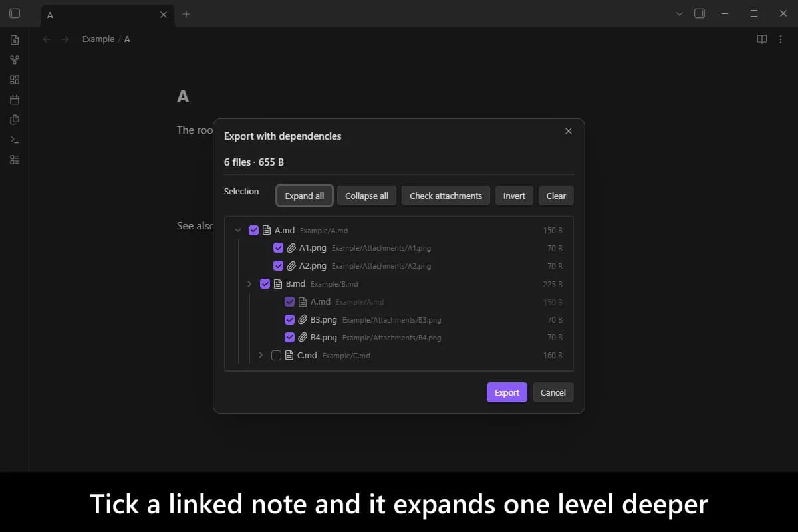Open the quick switcher ribbon icon
This screenshot has width=798, height=532.
click(x=15, y=40)
